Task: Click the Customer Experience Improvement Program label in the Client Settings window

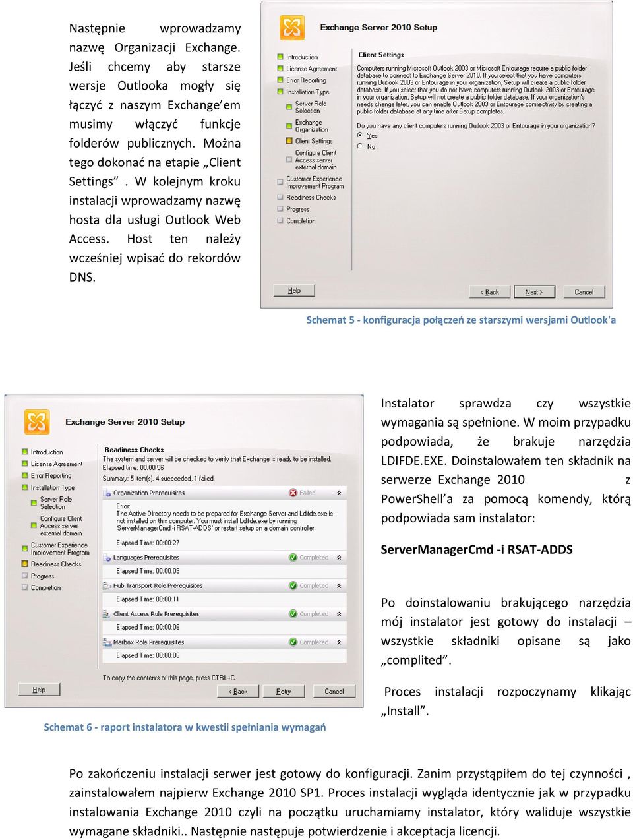Action: tap(315, 183)
